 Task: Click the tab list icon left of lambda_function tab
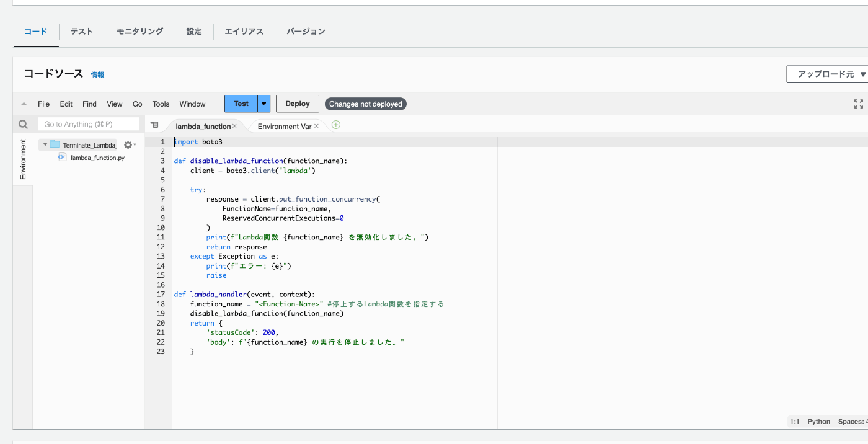[x=154, y=125]
